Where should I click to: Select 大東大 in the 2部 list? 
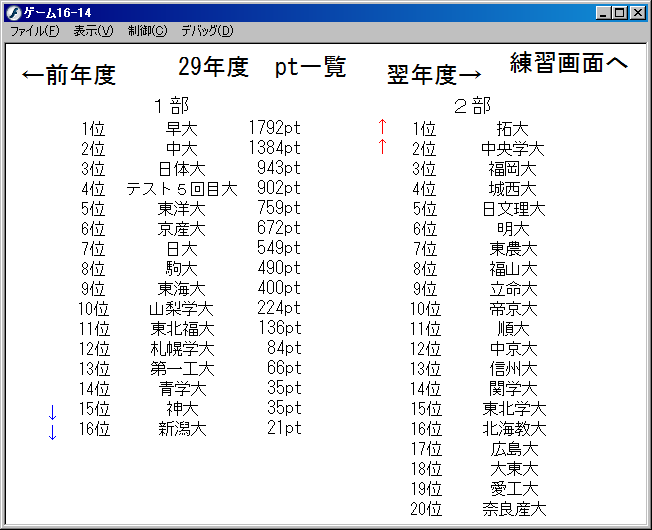pyautogui.click(x=514, y=468)
